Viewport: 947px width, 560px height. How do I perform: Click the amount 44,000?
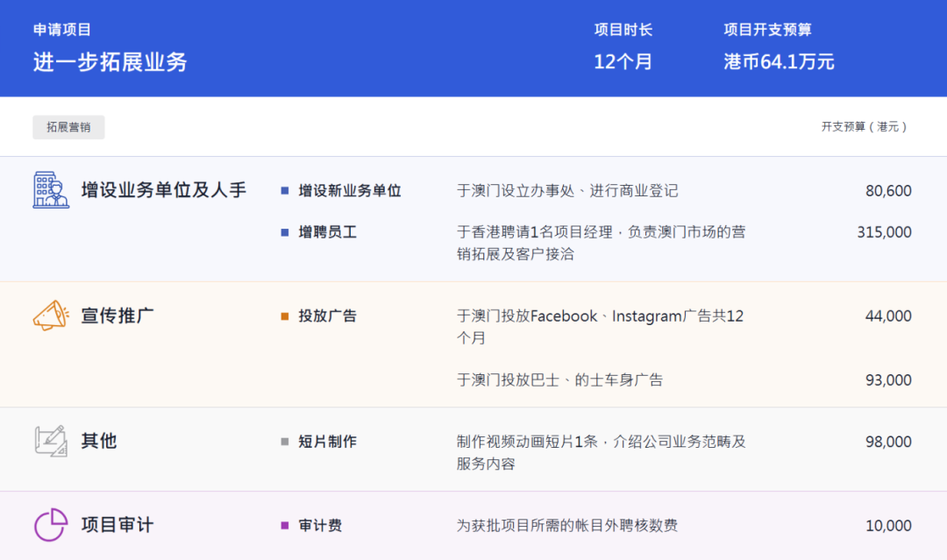pos(888,316)
